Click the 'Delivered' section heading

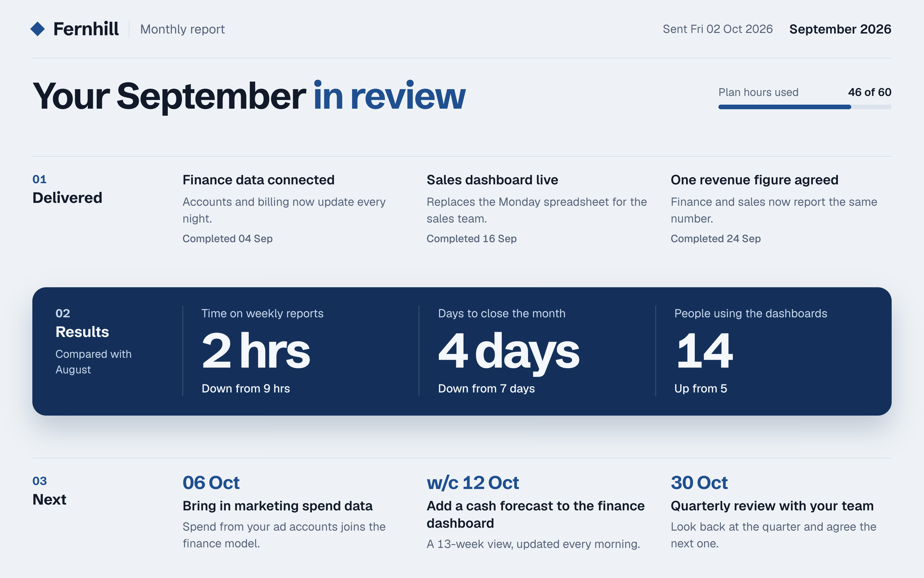pos(67,198)
